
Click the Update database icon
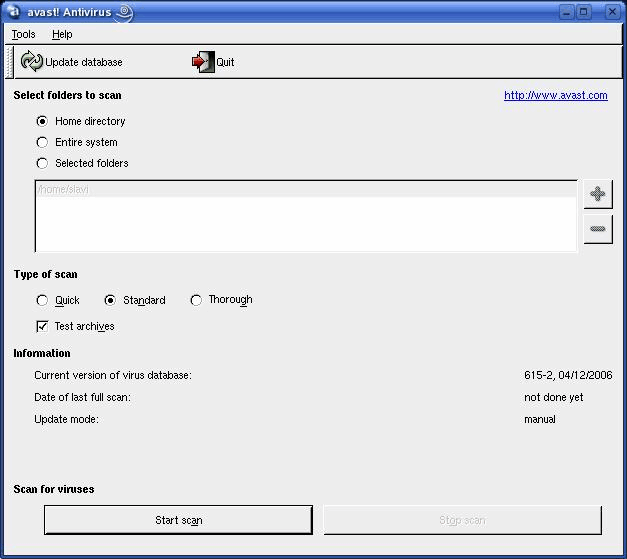point(32,62)
